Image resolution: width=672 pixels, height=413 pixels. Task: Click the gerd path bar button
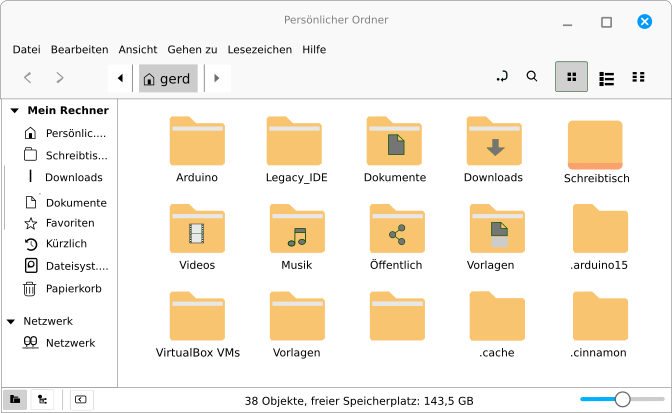tap(167, 77)
